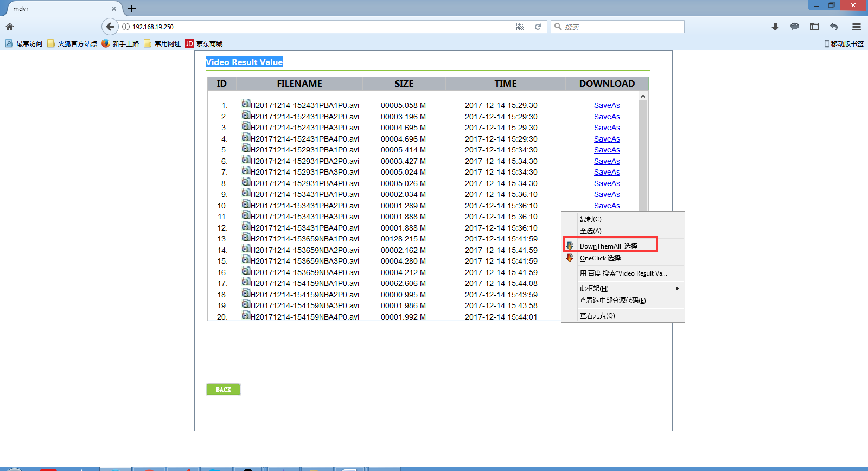Open the 常用网址 bookmark folder
Viewport: 868px width, 471px height.
pos(162,43)
